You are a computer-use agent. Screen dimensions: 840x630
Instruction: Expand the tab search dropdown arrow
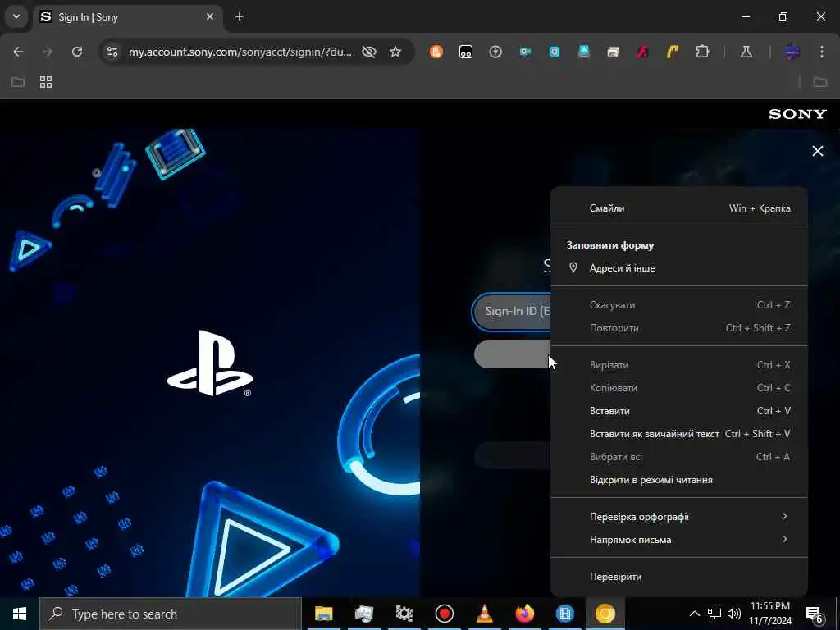16,16
